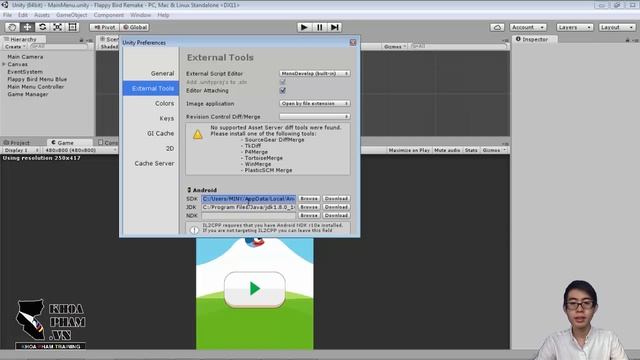Select GI Cache preferences section
Viewport: 640px width, 360px height.
click(151, 133)
